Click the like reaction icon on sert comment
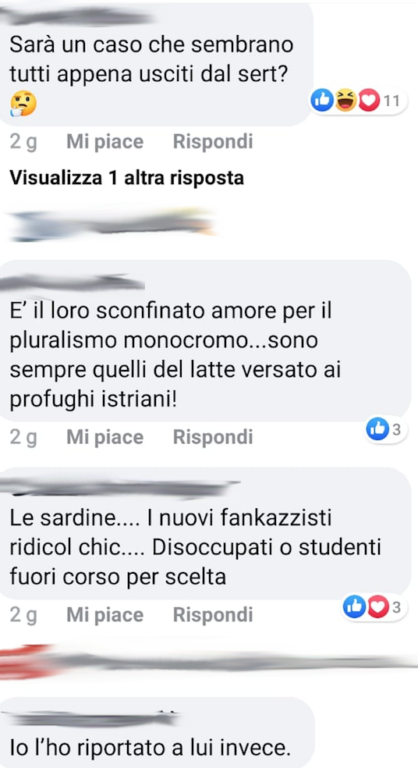 point(322,101)
